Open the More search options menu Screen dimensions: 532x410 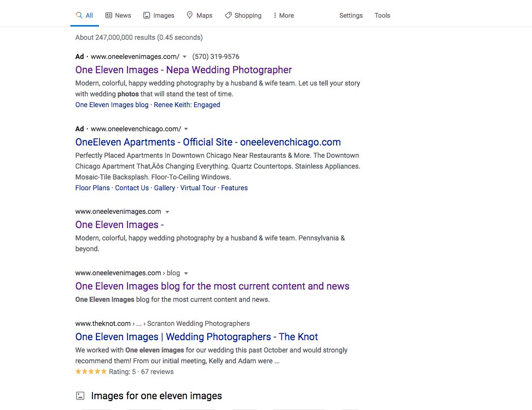pyautogui.click(x=283, y=15)
